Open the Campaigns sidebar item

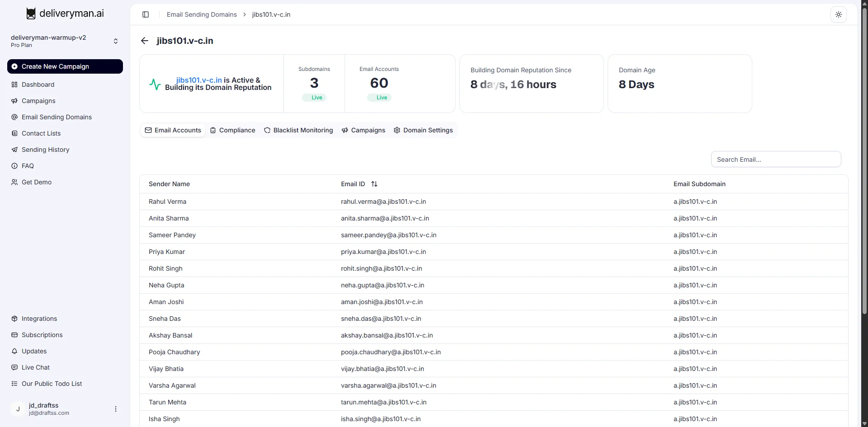point(38,101)
